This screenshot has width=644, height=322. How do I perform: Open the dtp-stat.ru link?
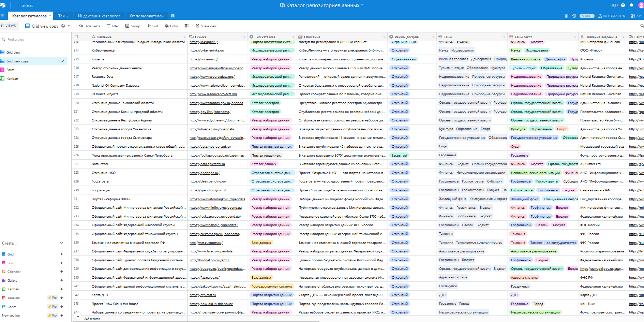203,295
